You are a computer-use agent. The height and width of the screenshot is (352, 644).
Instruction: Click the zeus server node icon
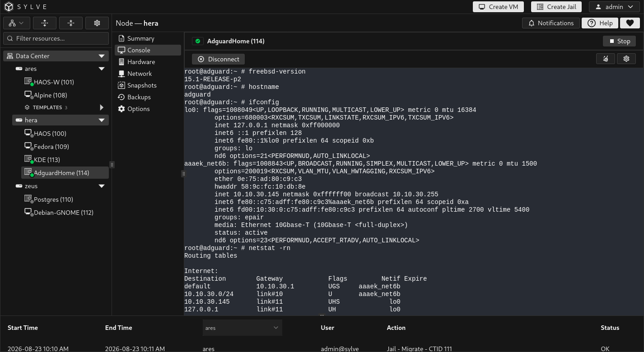point(19,186)
